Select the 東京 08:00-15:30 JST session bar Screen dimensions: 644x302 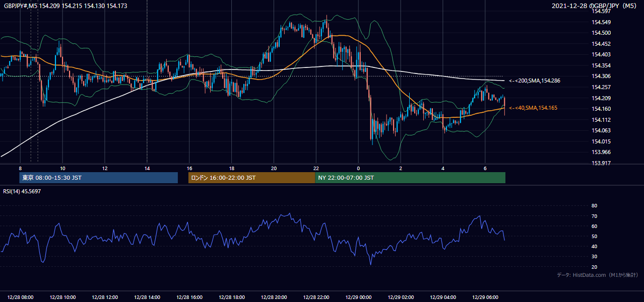98,178
